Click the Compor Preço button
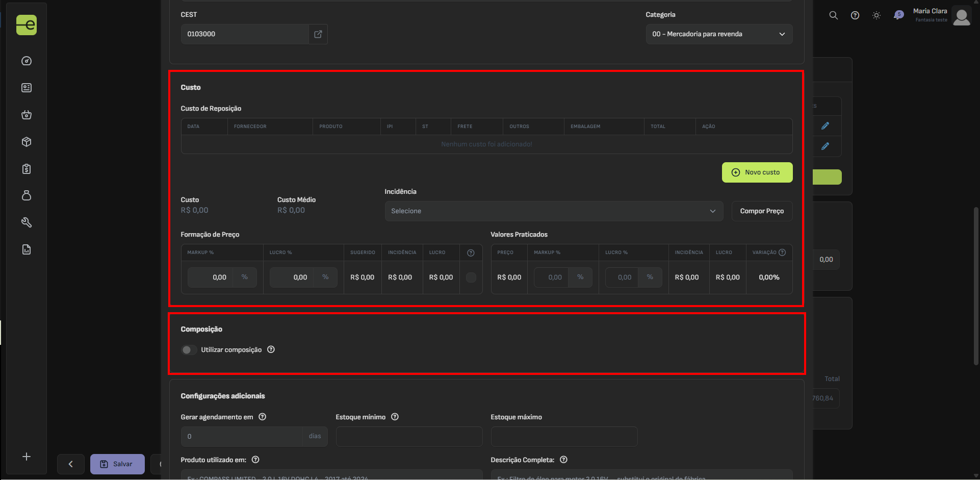The width and height of the screenshot is (980, 480). pyautogui.click(x=762, y=211)
